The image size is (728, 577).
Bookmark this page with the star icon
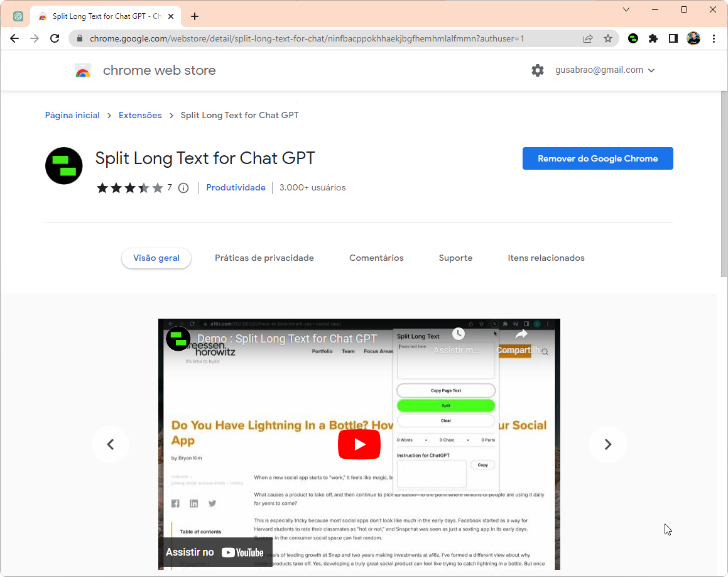[608, 38]
